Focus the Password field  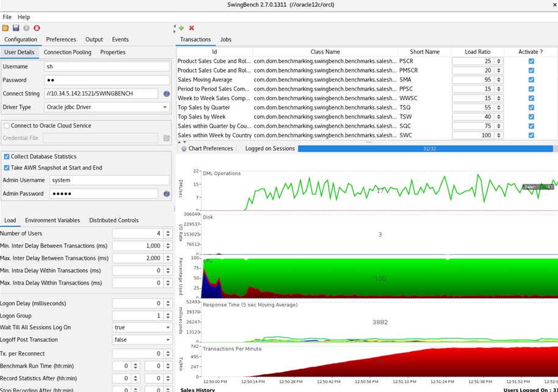107,80
